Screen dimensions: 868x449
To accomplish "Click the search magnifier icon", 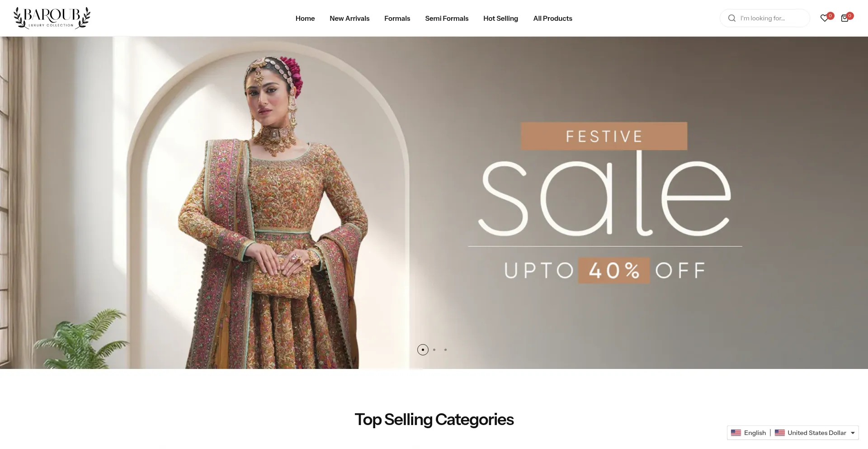I will [x=731, y=18].
